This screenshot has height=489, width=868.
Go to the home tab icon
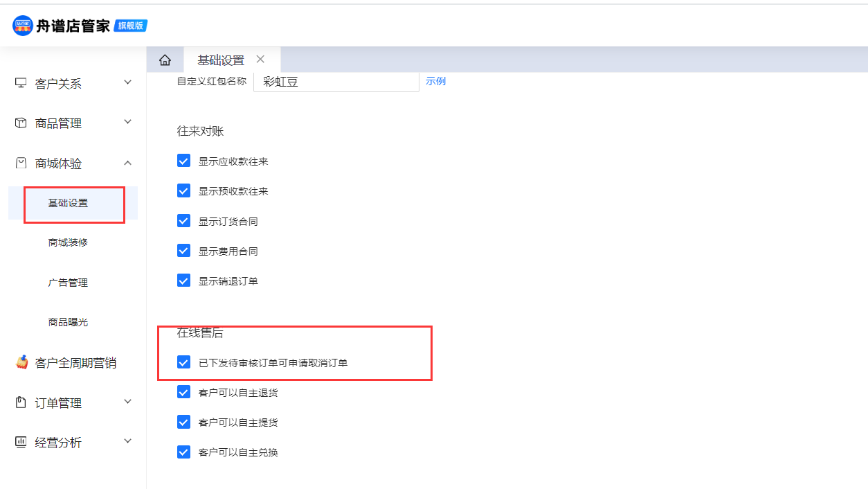(165, 60)
